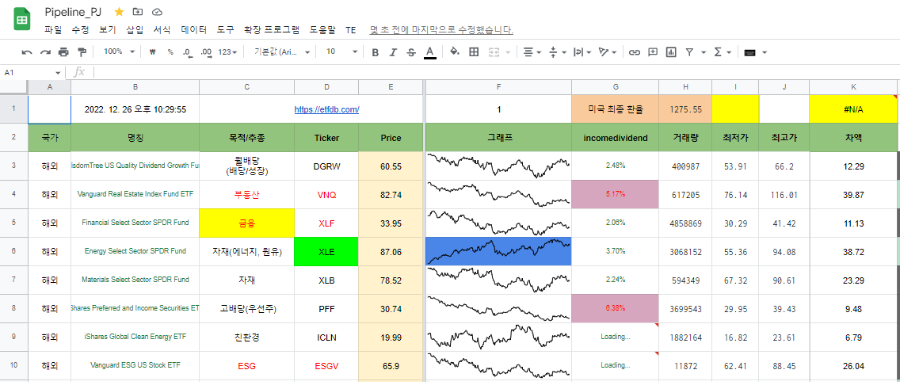Check the cloud save status icon
Screen dimensions: 900x382
point(157,12)
